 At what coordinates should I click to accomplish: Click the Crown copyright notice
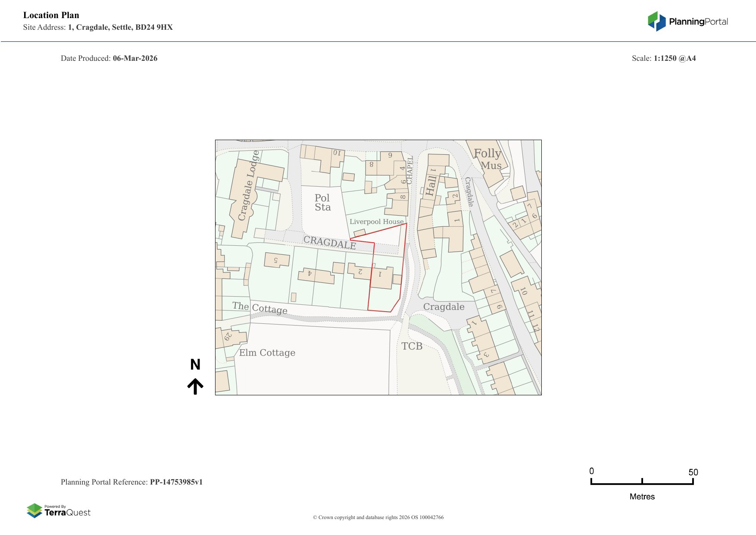point(378,517)
